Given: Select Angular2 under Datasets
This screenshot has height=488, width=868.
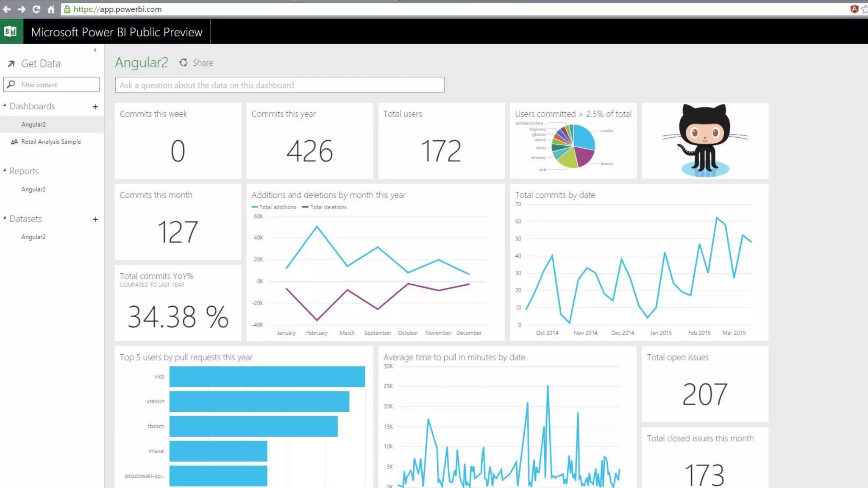Looking at the screenshot, I should coord(33,237).
